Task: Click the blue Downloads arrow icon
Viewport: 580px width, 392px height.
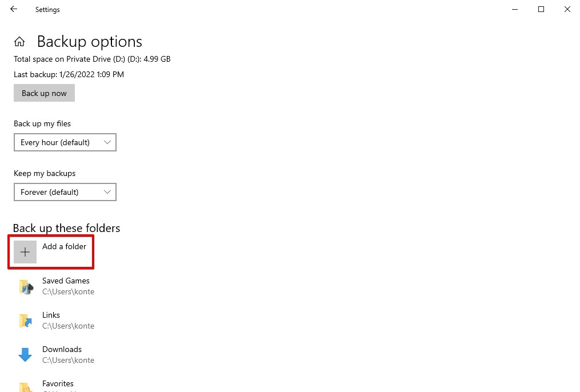Action: point(25,355)
